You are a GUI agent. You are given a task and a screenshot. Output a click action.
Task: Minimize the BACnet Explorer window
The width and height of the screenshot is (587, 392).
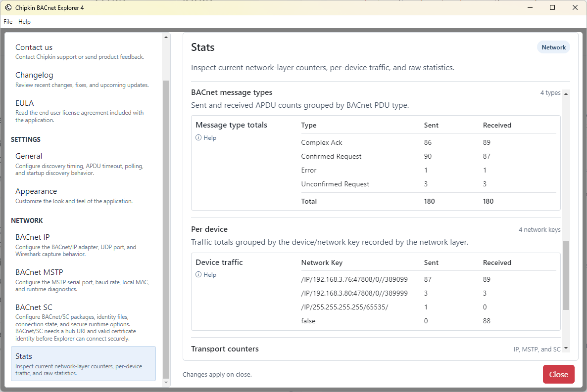pos(530,7)
